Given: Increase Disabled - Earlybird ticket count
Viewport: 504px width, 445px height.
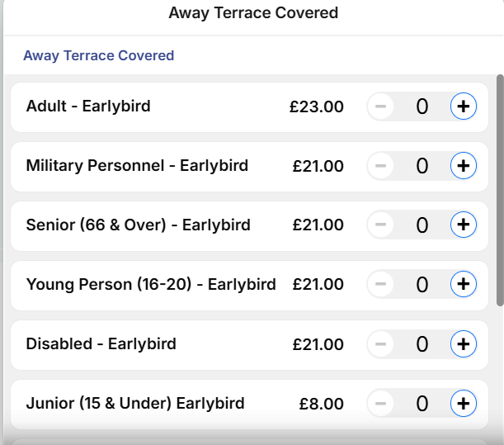Looking at the screenshot, I should tap(464, 344).
